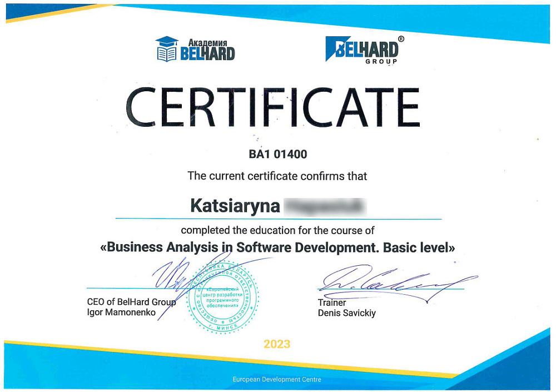Click the trainer's signature above Denis Savickiy

click(x=389, y=281)
